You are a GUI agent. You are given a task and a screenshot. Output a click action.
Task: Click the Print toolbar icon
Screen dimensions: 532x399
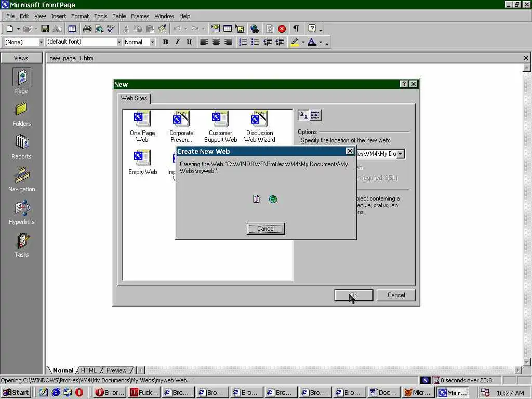tap(87, 29)
